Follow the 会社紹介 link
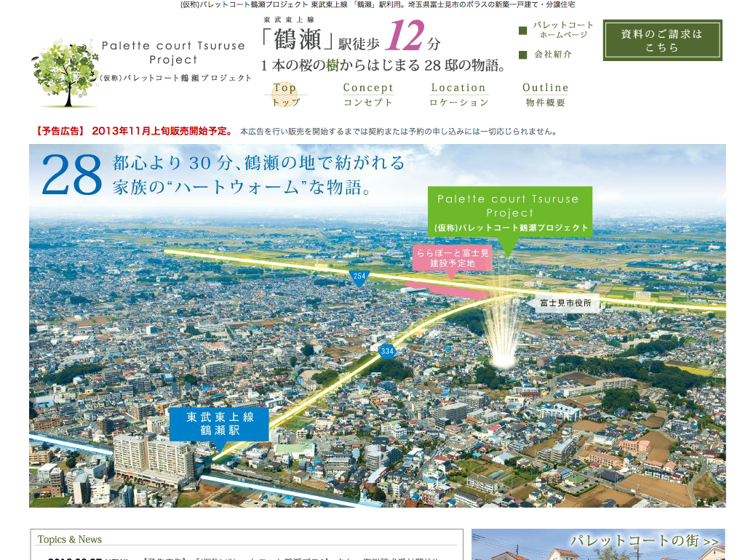The image size is (748, 560). (x=553, y=55)
